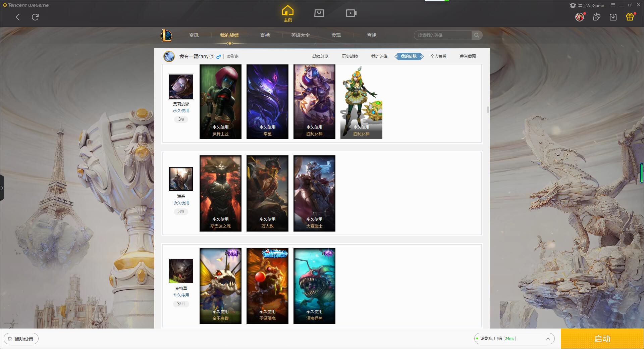
Task: Click the 搜索我的英雄 search field
Action: [x=443, y=35]
